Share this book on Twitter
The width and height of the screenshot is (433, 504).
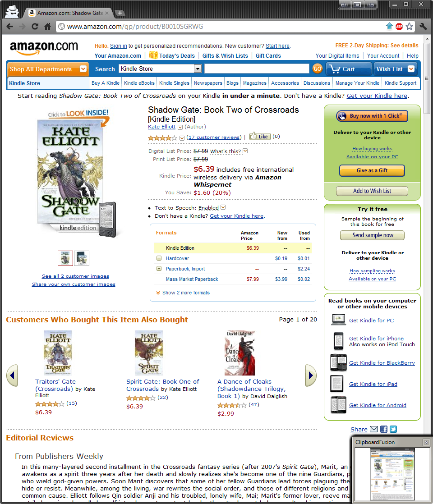point(393,429)
